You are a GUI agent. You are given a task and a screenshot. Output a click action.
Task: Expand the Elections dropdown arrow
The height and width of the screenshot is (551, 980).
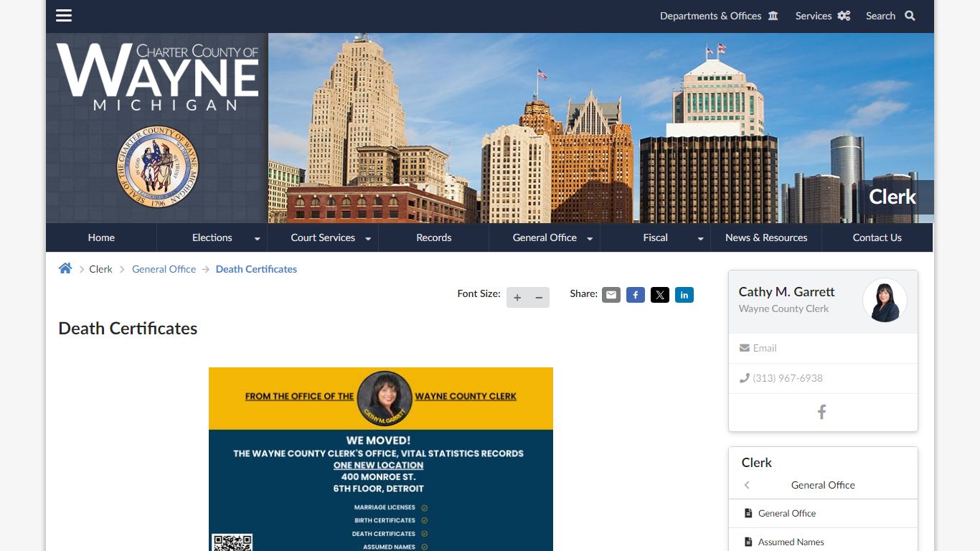point(257,238)
